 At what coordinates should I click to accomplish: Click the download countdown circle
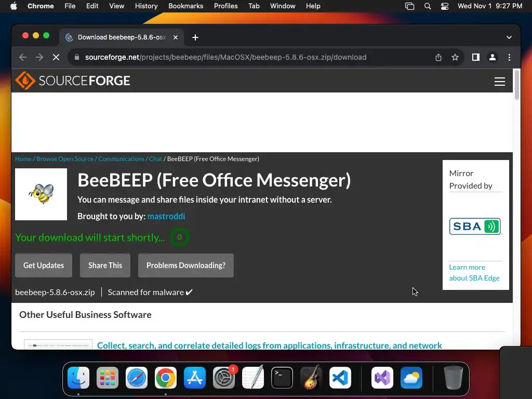pyautogui.click(x=179, y=237)
